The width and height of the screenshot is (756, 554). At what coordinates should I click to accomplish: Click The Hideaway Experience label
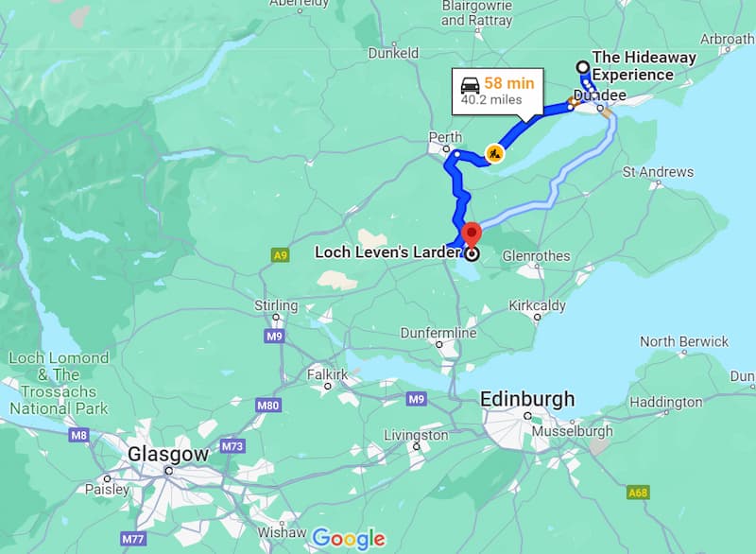click(644, 66)
